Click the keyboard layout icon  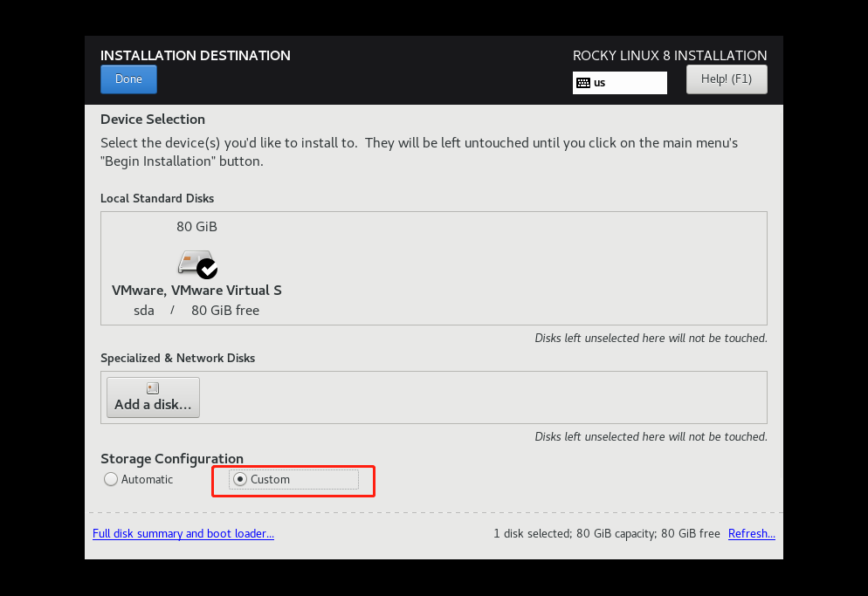click(583, 83)
